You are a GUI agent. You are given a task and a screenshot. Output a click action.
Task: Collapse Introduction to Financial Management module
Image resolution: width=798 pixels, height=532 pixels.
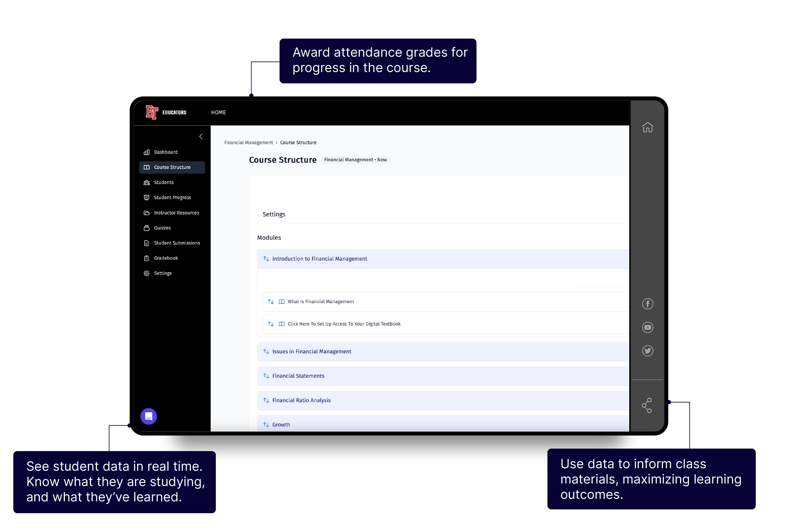point(319,259)
